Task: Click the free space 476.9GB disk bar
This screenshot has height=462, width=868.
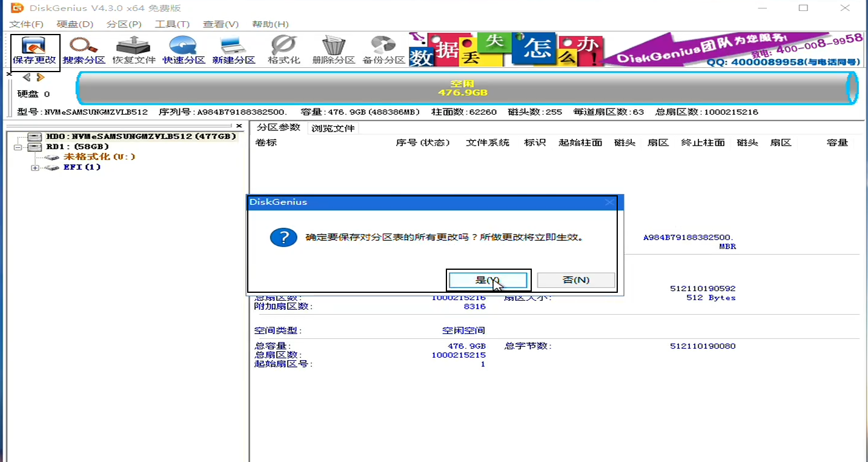Action: (466, 89)
